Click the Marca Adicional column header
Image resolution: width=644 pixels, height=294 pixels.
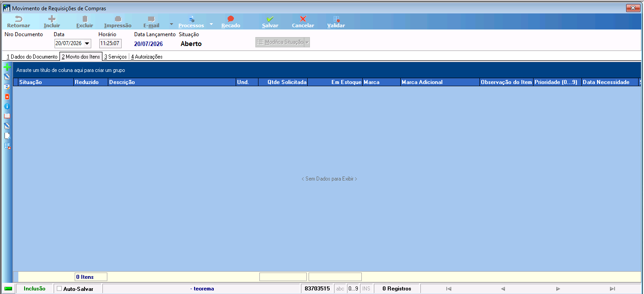pos(440,82)
